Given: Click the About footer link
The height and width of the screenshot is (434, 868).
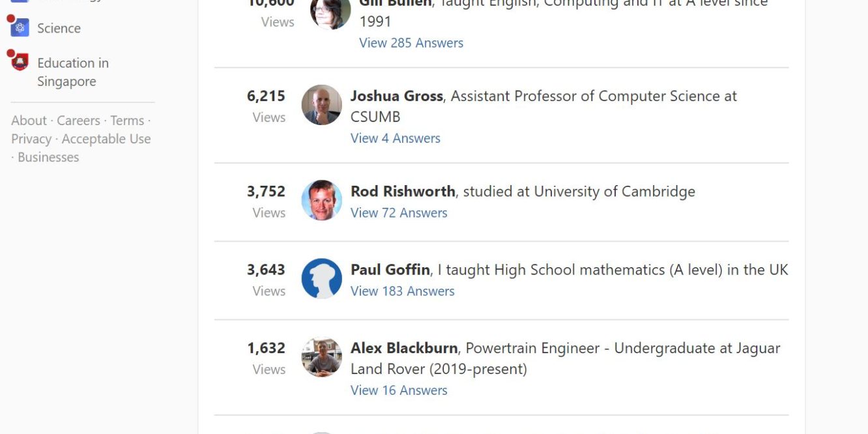Looking at the screenshot, I should pyautogui.click(x=29, y=120).
